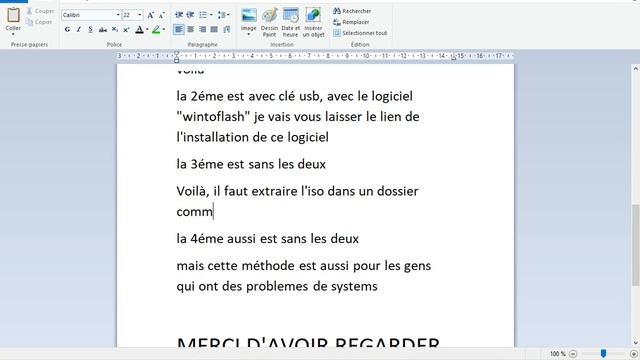Place cursor after the word "comm"
Screen dimensions: 640x360
(x=213, y=212)
